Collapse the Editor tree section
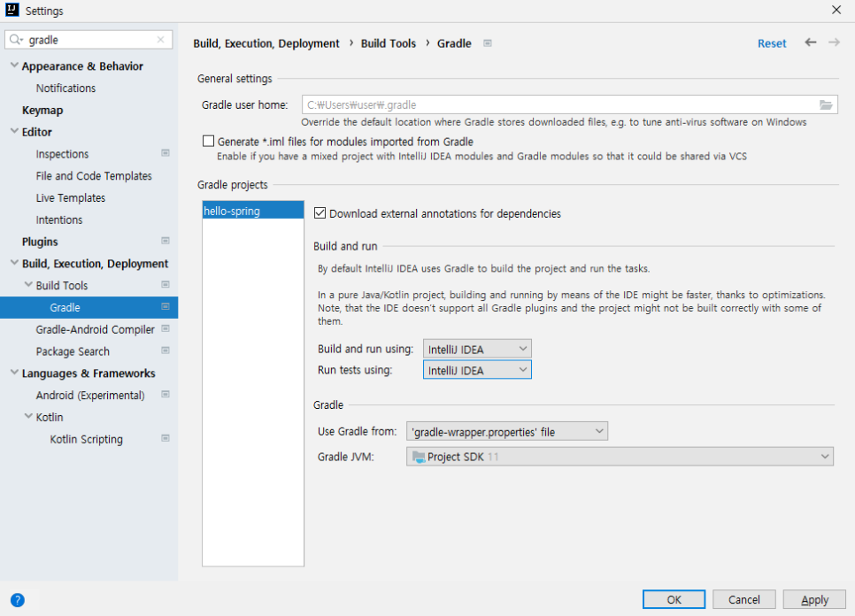855x616 pixels. point(14,131)
